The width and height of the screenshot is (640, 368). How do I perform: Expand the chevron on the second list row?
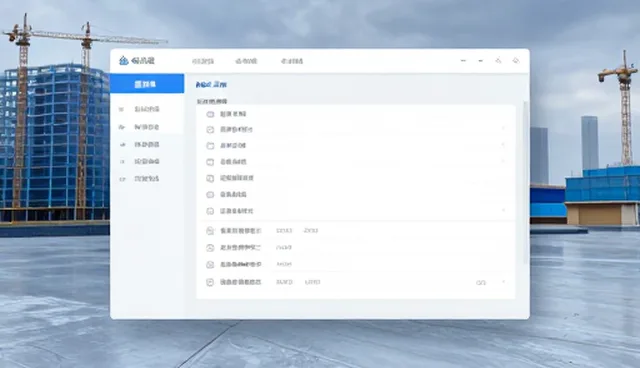click(x=503, y=128)
